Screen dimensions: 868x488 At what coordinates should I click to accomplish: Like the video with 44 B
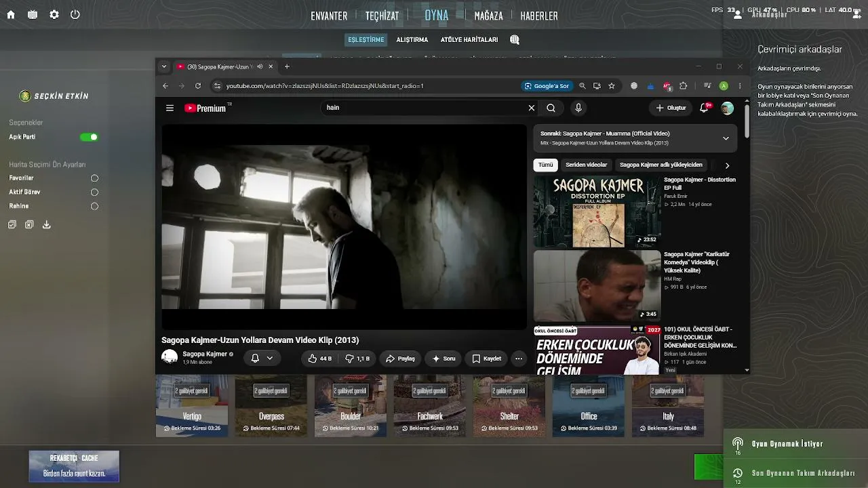pos(320,359)
